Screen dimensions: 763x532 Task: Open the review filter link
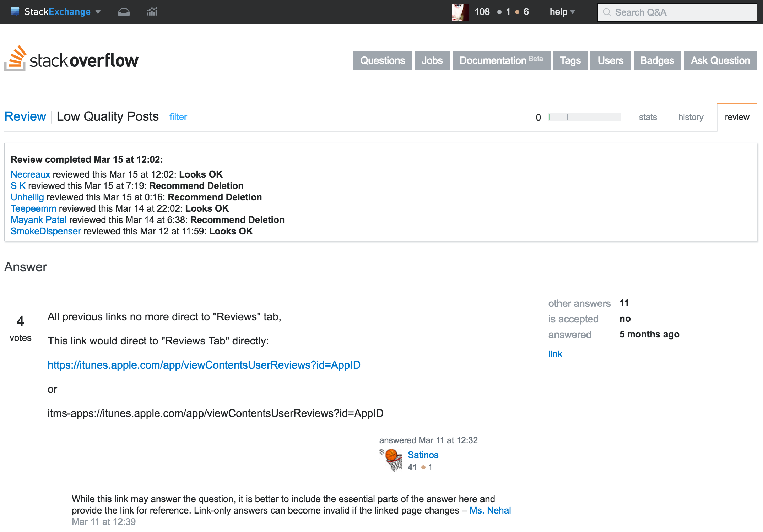click(178, 117)
